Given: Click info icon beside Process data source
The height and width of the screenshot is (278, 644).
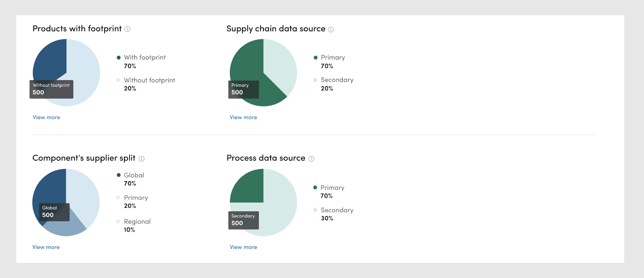Looking at the screenshot, I should 311,159.
